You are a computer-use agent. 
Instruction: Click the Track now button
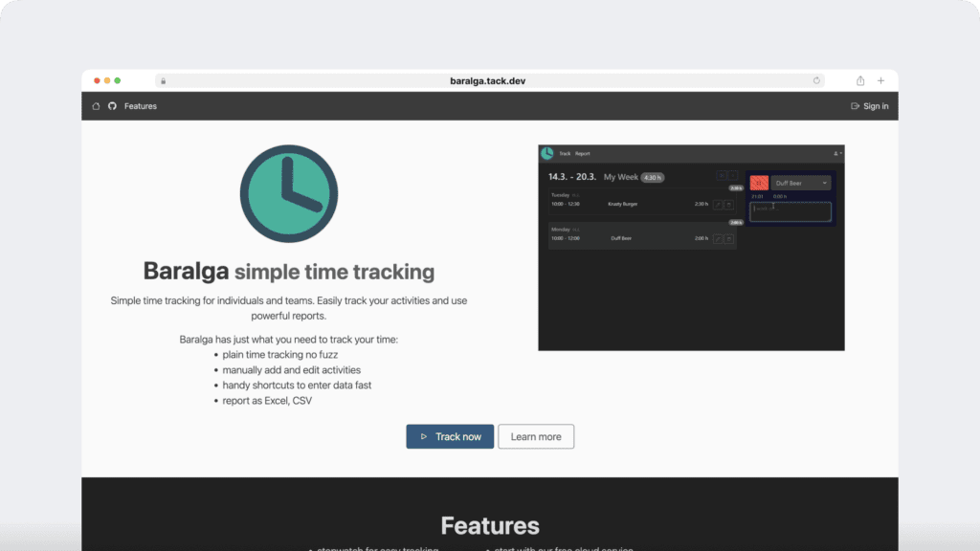tap(450, 437)
